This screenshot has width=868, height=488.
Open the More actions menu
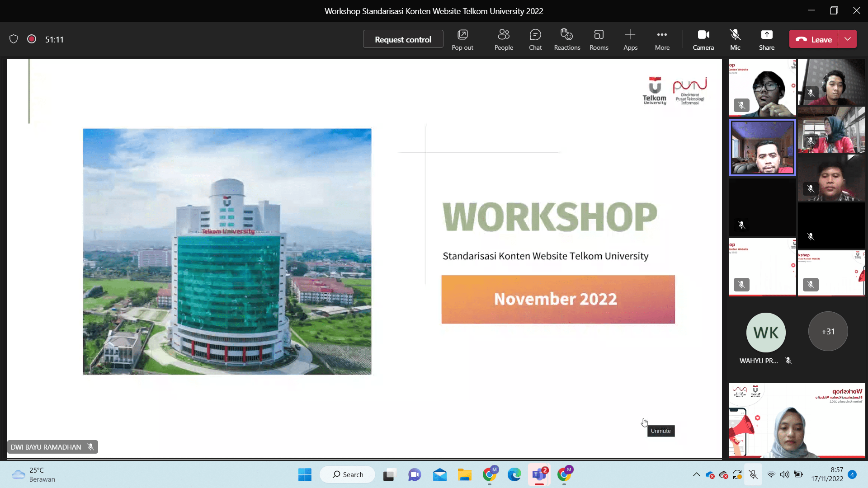662,39
